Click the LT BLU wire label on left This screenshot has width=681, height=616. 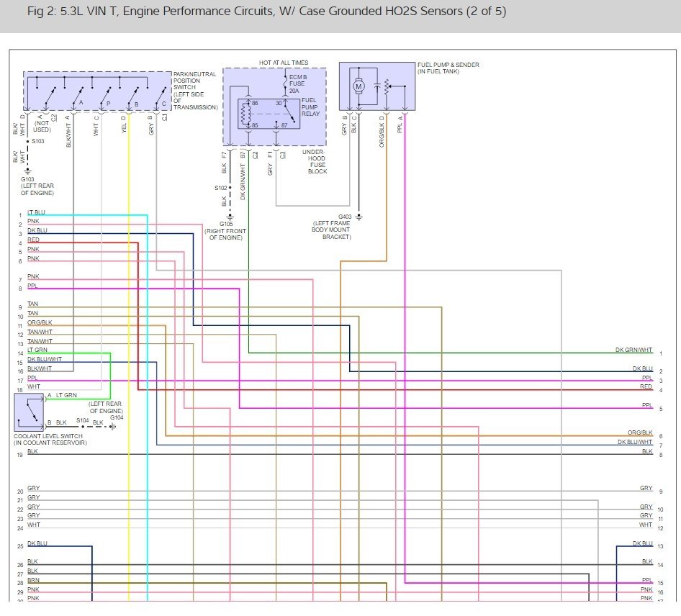36,212
